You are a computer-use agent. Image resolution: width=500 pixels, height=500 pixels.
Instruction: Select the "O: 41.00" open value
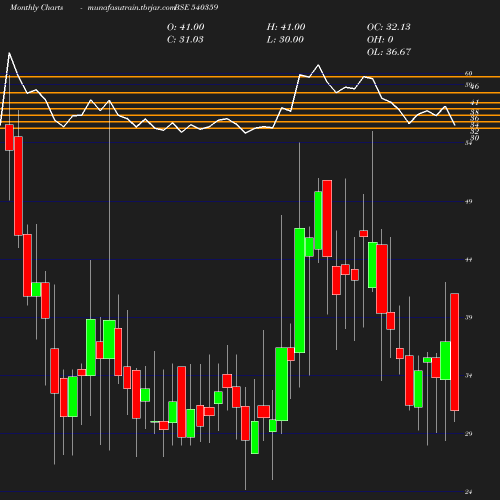click(185, 27)
